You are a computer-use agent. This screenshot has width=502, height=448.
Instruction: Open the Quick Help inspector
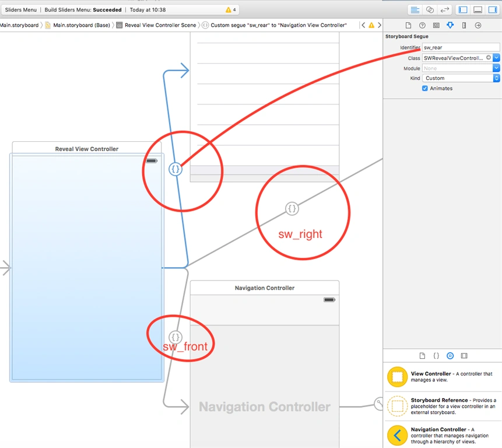[x=422, y=25]
